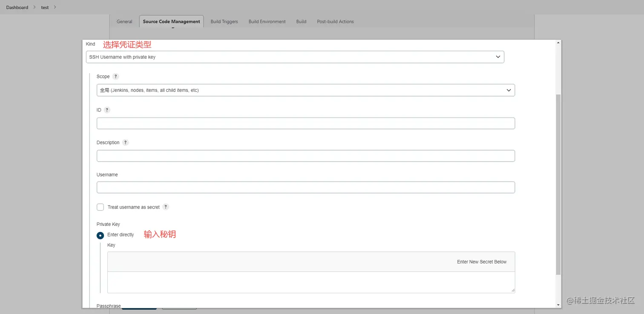
Task: Click breadcrumb arrow after Dashboard
Action: coord(34,7)
